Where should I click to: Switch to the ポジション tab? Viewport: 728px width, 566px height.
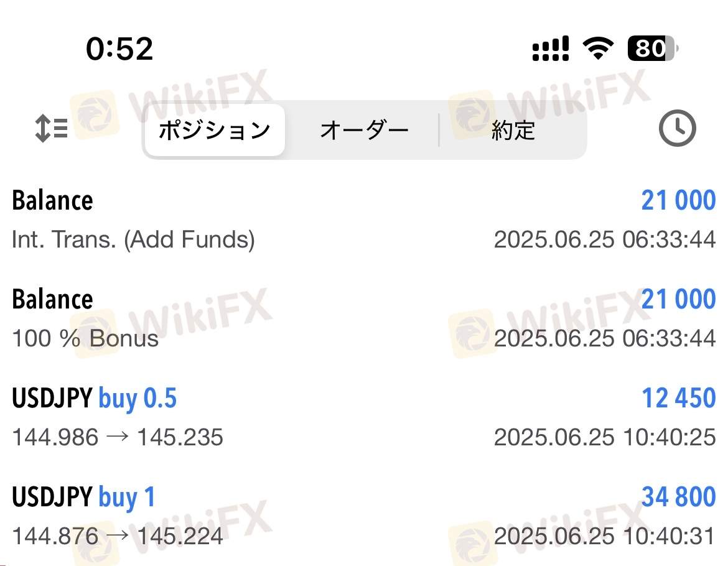[214, 130]
